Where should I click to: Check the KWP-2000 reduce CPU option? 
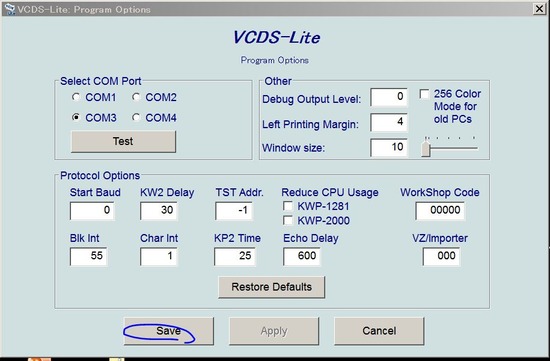pyautogui.click(x=288, y=220)
